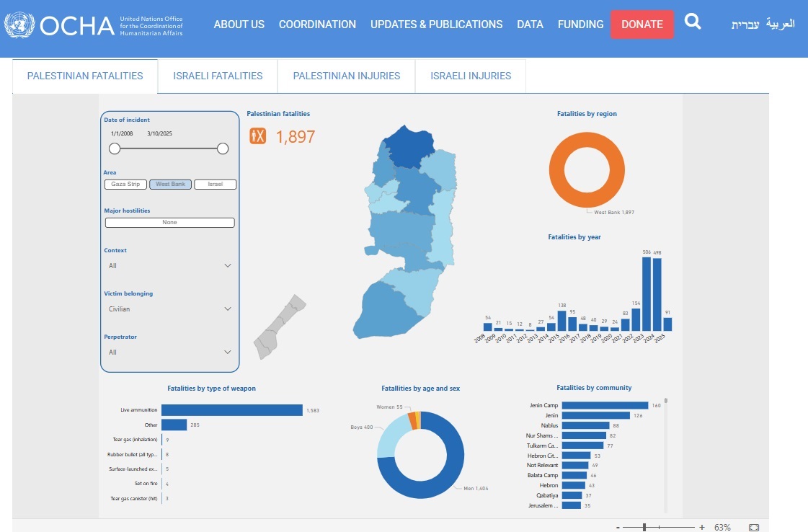Toggle the West Bank area filter
This screenshot has width=808, height=532.
pos(171,185)
